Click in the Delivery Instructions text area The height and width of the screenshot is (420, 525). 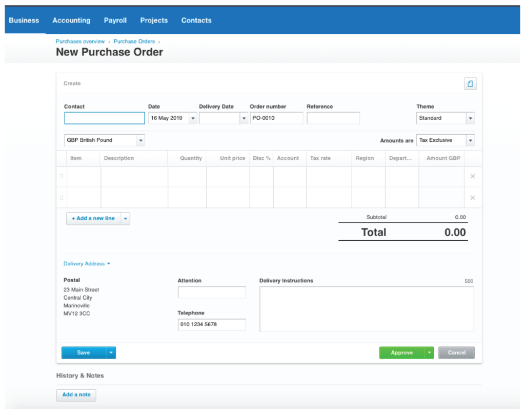click(x=367, y=309)
